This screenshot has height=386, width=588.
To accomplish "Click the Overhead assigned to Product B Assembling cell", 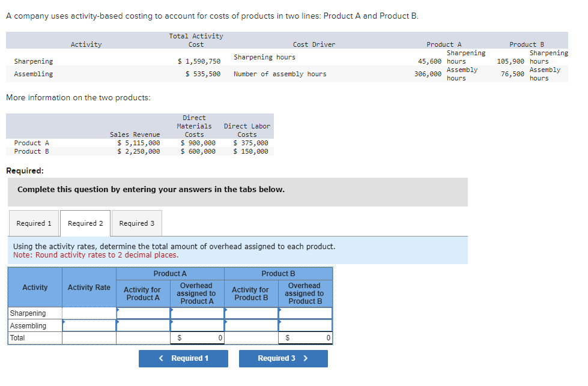I will click(x=305, y=325).
